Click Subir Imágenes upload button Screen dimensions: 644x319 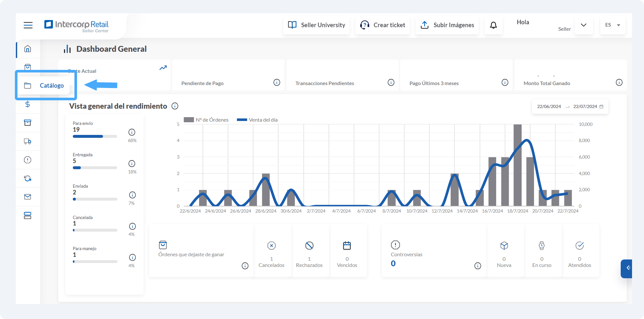click(x=447, y=25)
